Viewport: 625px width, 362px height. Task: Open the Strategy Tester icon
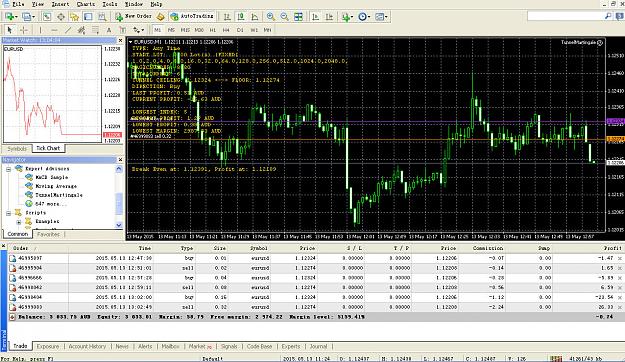(102, 16)
